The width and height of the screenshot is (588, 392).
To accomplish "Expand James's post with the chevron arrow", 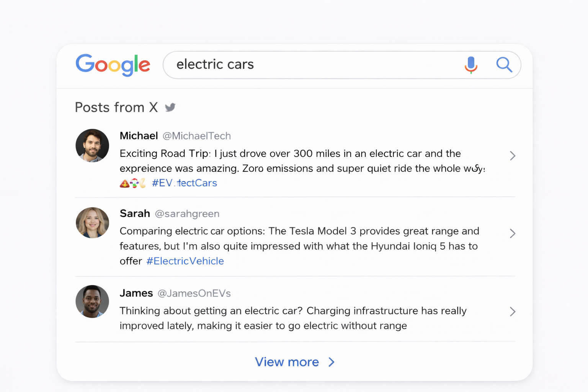I will pos(513,312).
